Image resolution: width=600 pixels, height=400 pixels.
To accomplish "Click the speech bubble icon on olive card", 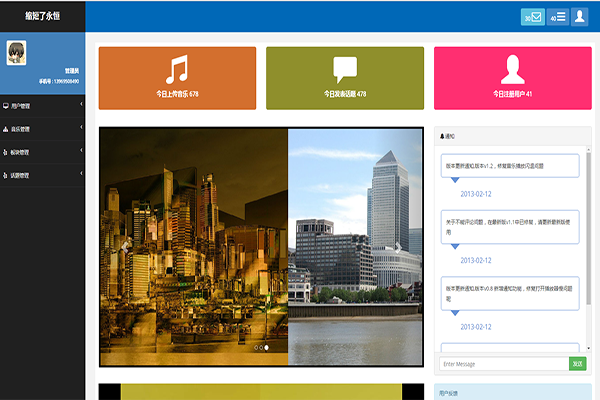I will click(x=345, y=69).
